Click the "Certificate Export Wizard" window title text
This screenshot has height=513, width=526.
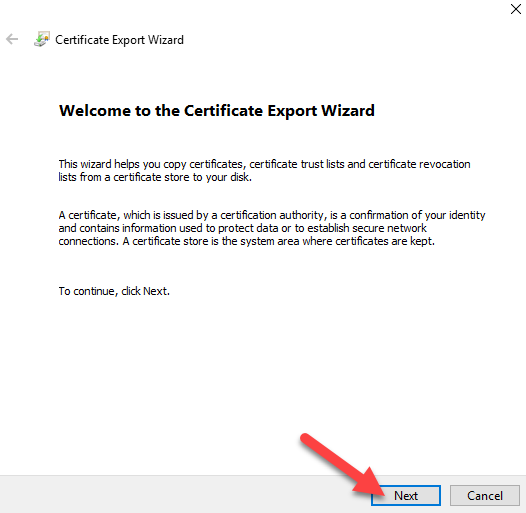119,40
